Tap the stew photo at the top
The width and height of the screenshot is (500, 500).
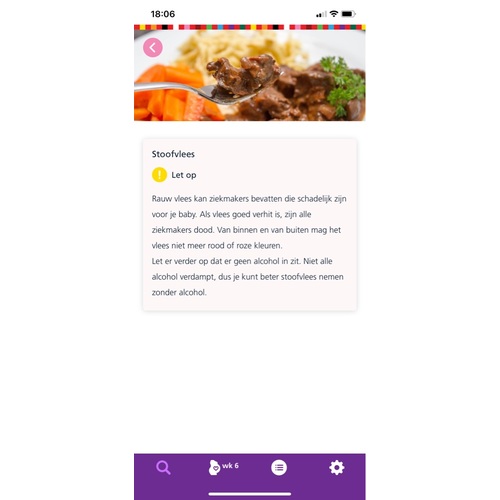click(x=250, y=75)
